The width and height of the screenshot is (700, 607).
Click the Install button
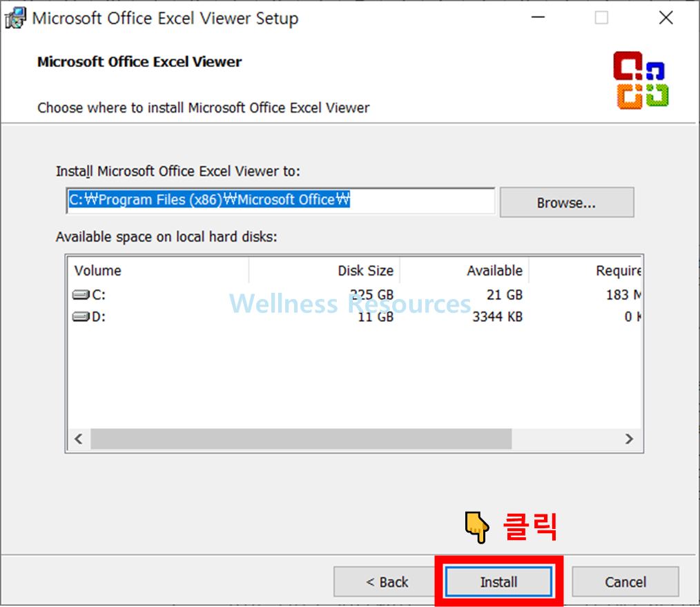pyautogui.click(x=498, y=581)
